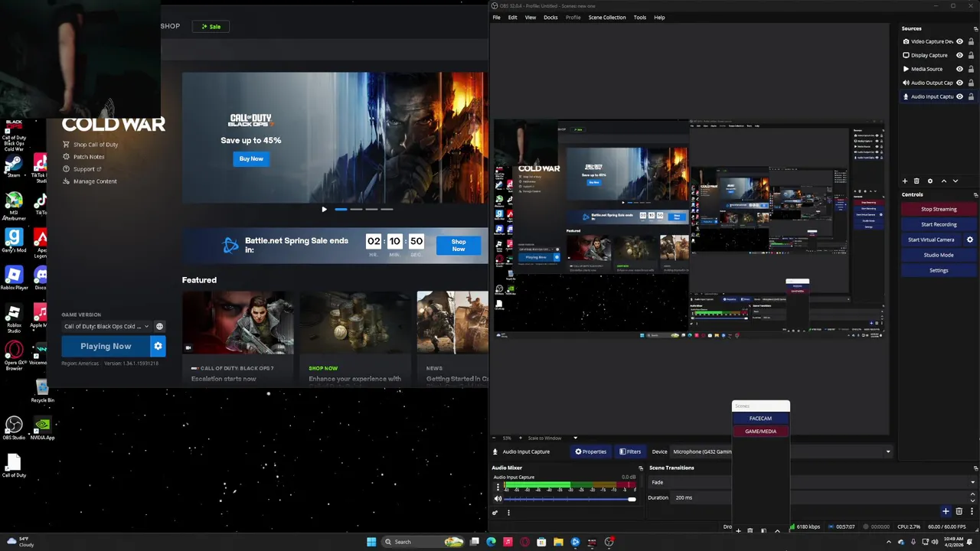Image resolution: width=980 pixels, height=551 pixels.
Task: Play the Battle.net banner carousel
Action: point(324,209)
